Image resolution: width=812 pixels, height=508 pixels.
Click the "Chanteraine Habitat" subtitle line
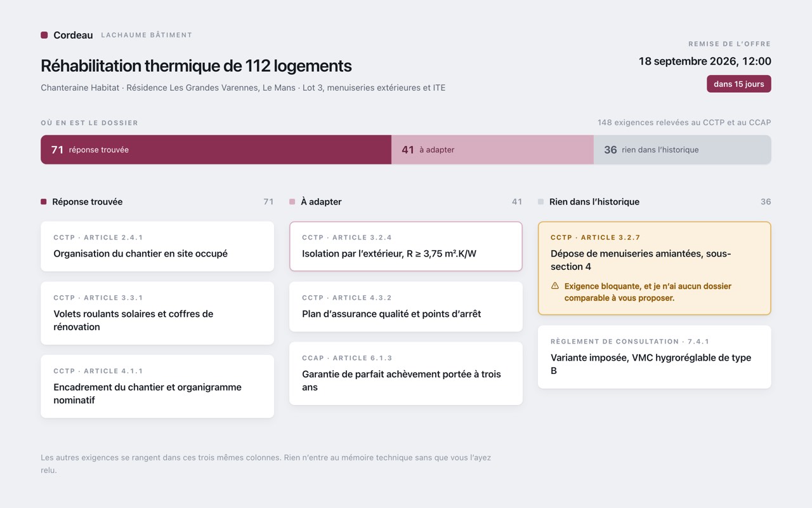243,88
